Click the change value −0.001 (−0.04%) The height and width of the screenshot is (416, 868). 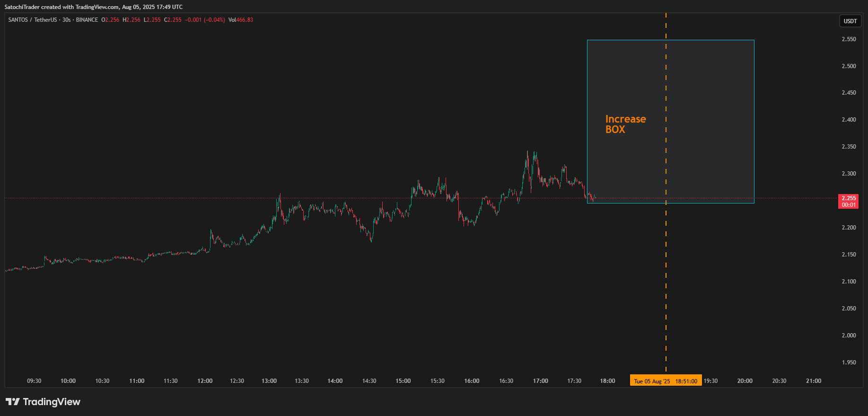[205, 20]
